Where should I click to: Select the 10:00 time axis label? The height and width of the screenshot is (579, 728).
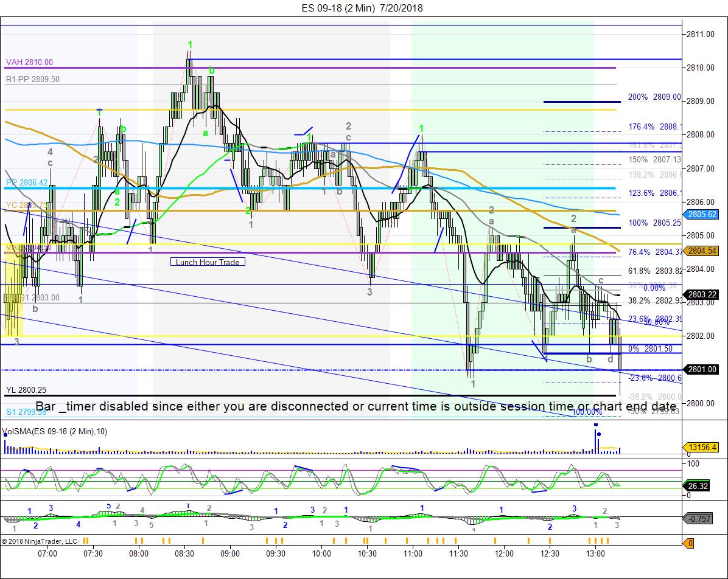[321, 553]
